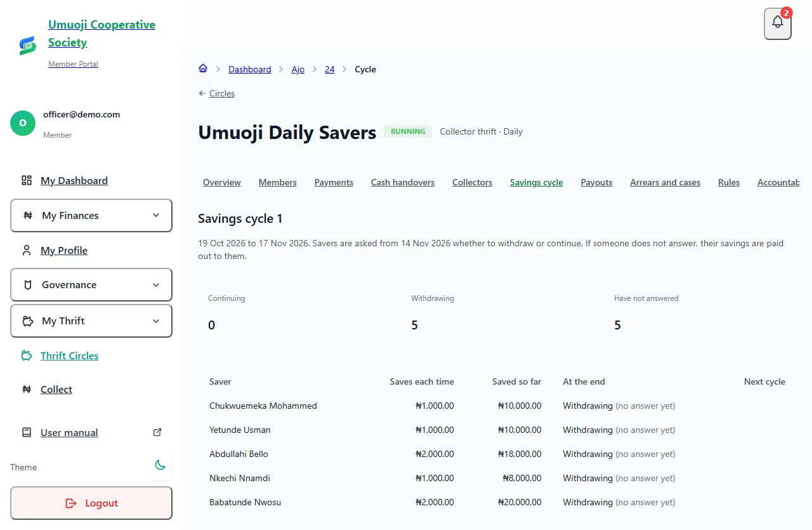Image resolution: width=812 pixels, height=530 pixels.
Task: Toggle dark theme moon icon
Action: [160, 465]
